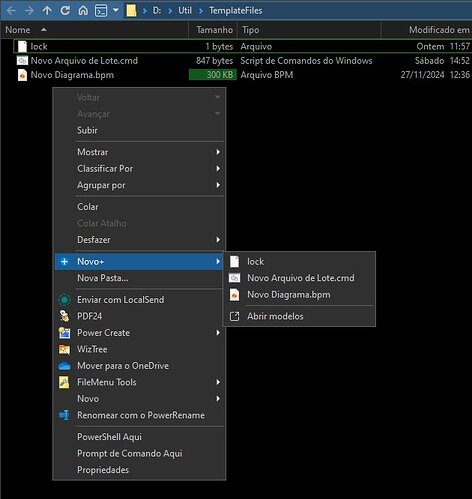Expand Mostrar submenu arrow

coord(218,152)
